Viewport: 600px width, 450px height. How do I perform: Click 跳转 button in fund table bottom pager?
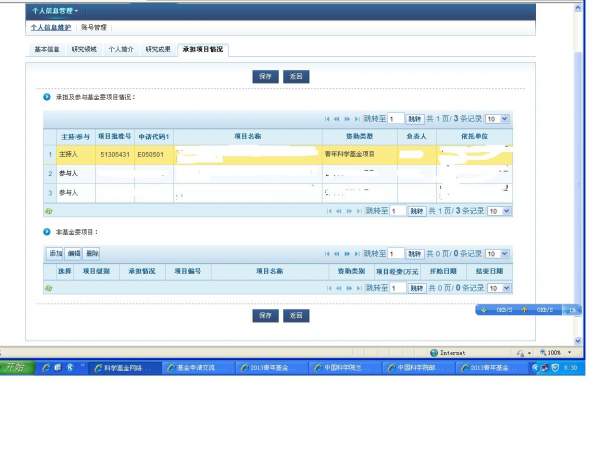coord(417,211)
